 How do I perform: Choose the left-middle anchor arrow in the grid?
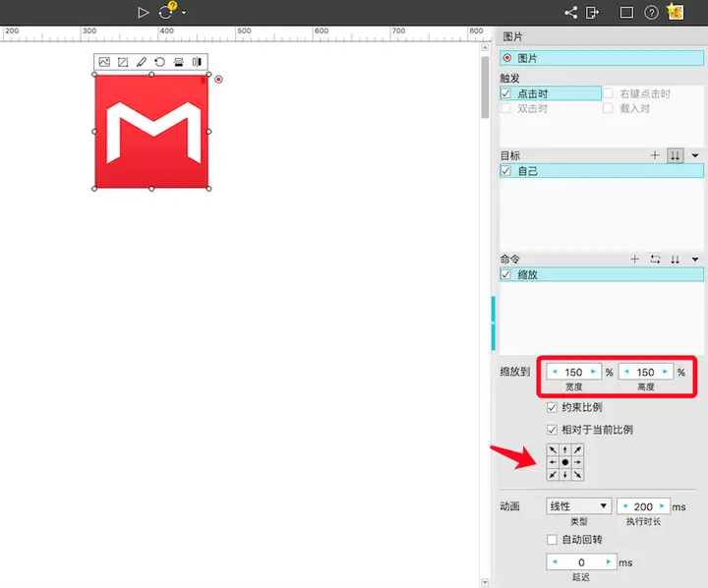click(553, 462)
